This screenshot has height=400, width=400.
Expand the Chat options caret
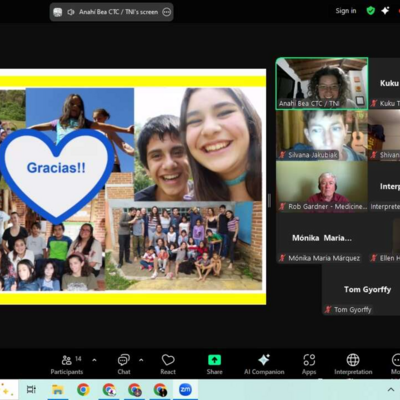141,360
